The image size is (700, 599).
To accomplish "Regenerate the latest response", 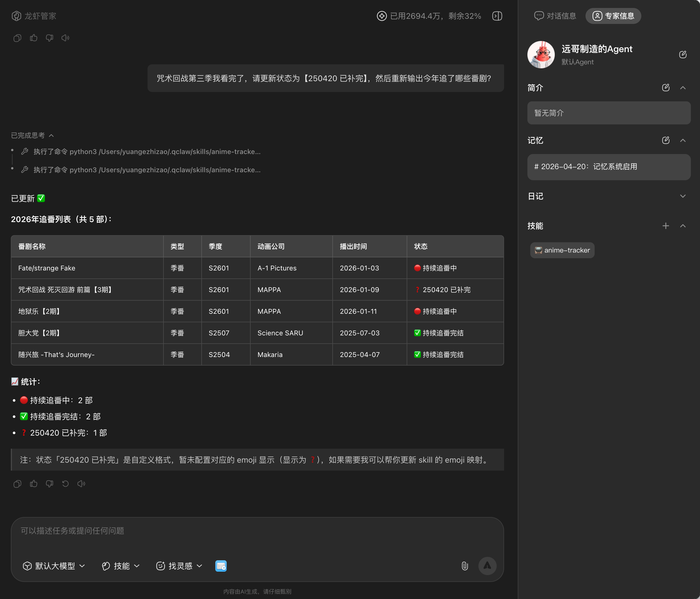I will [66, 484].
